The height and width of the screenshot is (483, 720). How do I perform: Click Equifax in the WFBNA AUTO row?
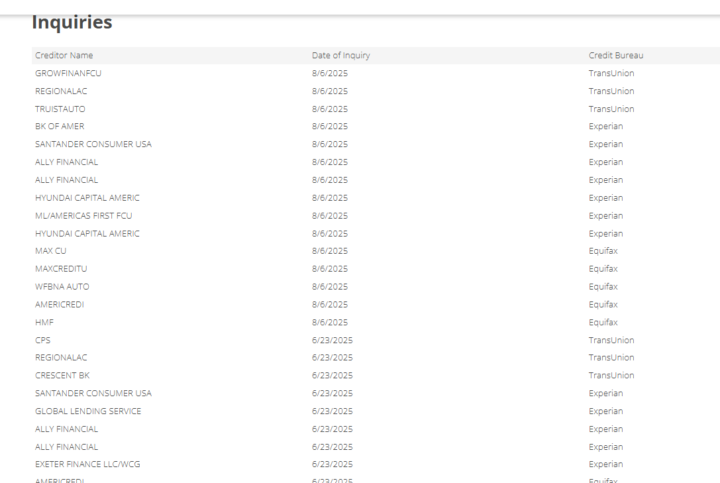click(603, 287)
